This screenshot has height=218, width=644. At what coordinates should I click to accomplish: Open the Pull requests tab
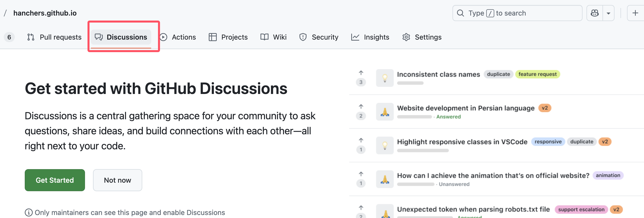coord(54,37)
